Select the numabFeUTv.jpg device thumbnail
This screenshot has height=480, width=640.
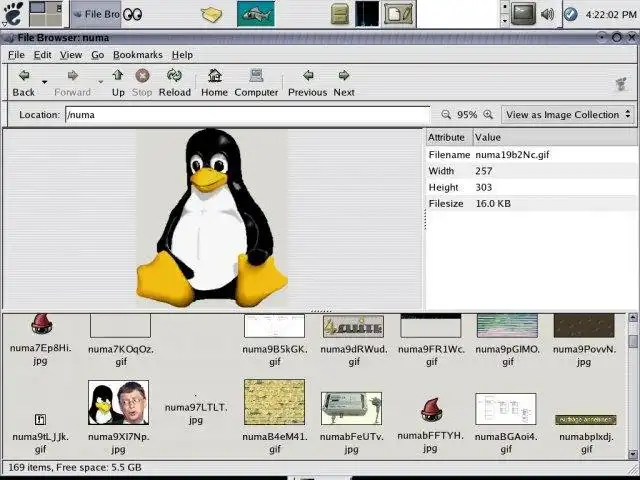pyautogui.click(x=351, y=408)
